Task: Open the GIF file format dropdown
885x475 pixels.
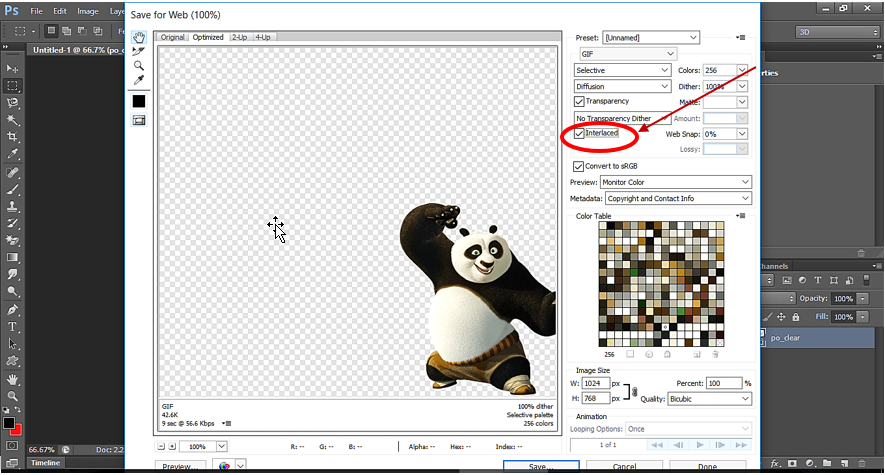Action: pyautogui.click(x=628, y=54)
